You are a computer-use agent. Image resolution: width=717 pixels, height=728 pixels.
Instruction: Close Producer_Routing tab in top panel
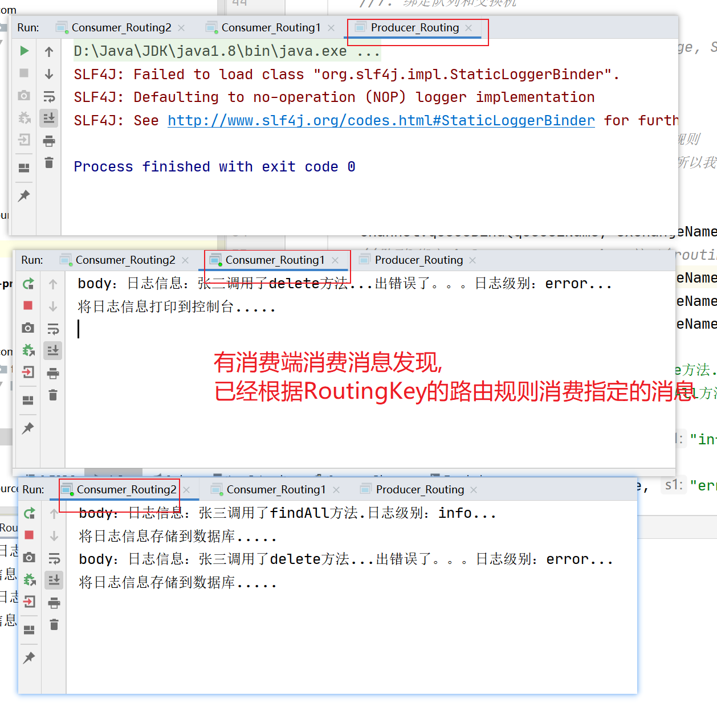pos(469,27)
